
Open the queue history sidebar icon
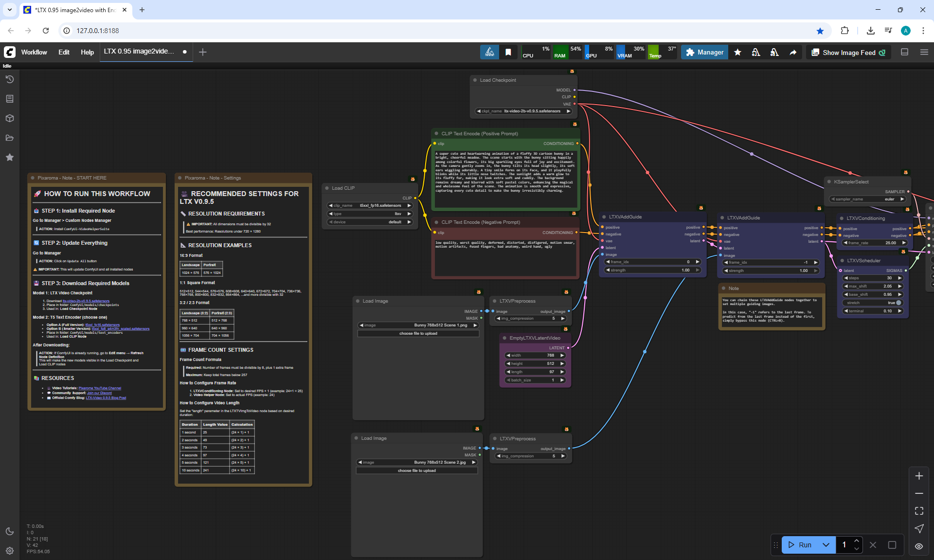(10, 79)
